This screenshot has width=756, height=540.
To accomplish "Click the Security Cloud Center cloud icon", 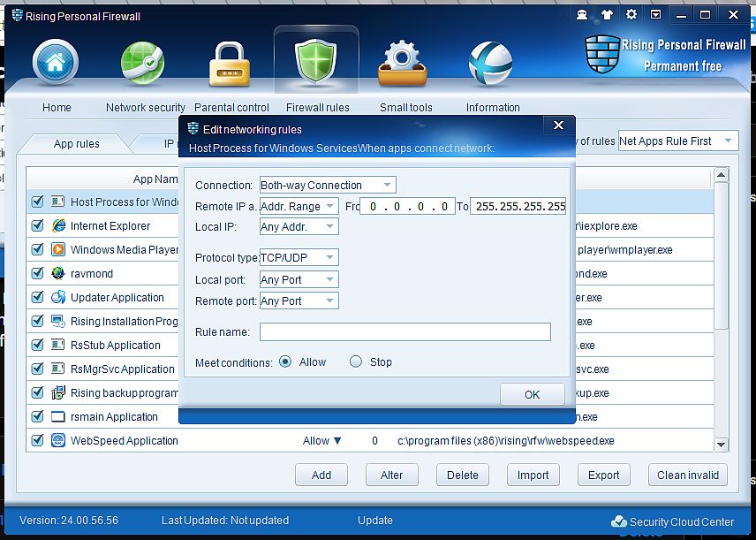I will (x=618, y=521).
